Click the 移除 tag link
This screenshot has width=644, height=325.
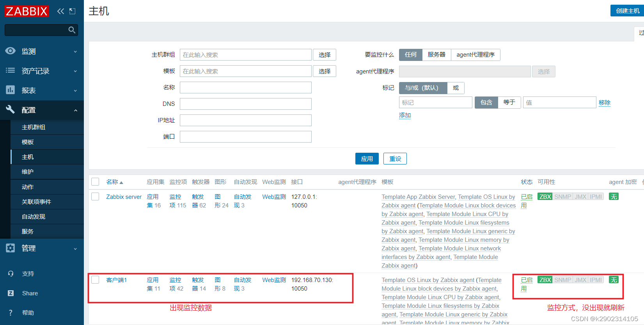coord(605,103)
